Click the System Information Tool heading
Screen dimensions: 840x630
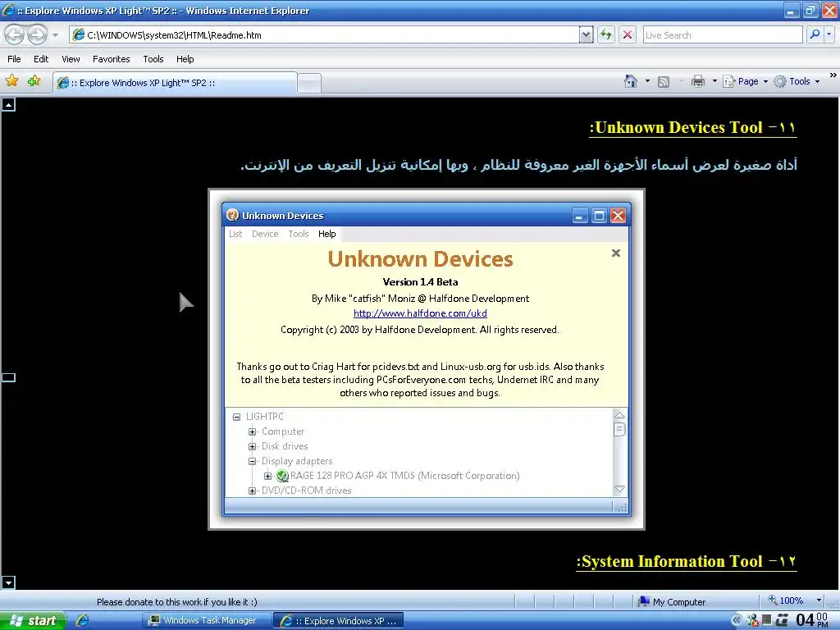[x=687, y=561]
